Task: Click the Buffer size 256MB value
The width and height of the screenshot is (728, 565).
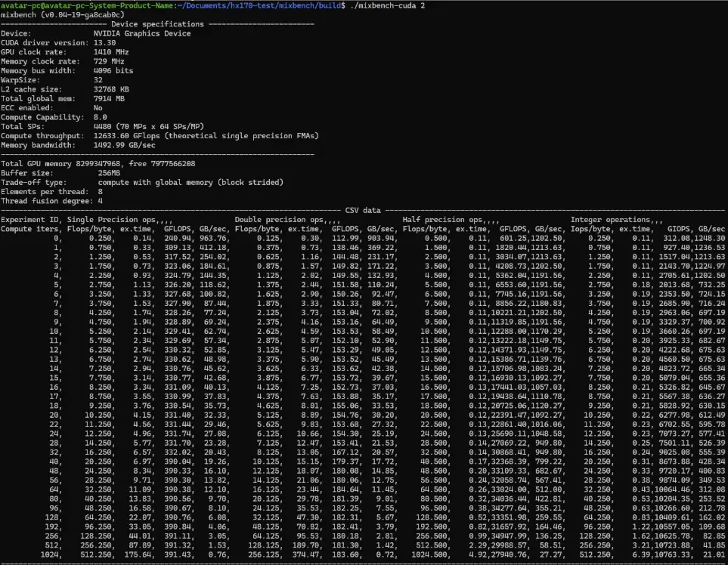Action: pyautogui.click(x=109, y=172)
